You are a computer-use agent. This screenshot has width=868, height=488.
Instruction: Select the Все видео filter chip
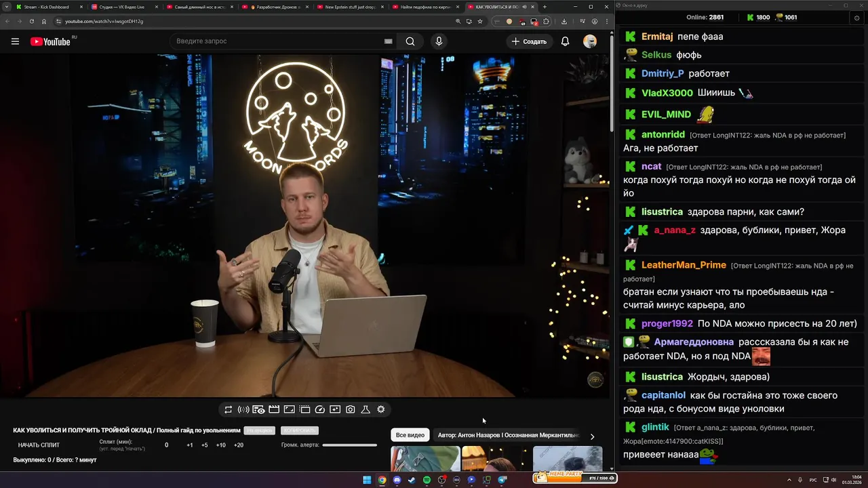point(410,435)
